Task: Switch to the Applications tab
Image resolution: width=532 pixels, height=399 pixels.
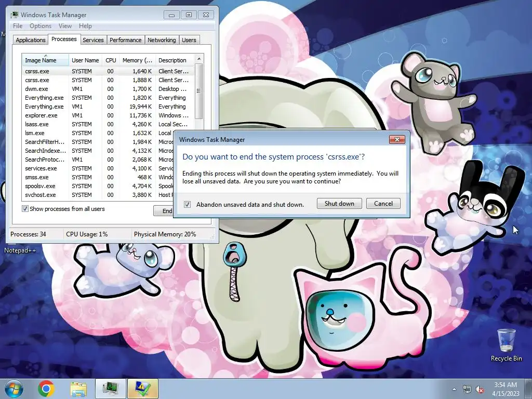Action: (31, 40)
